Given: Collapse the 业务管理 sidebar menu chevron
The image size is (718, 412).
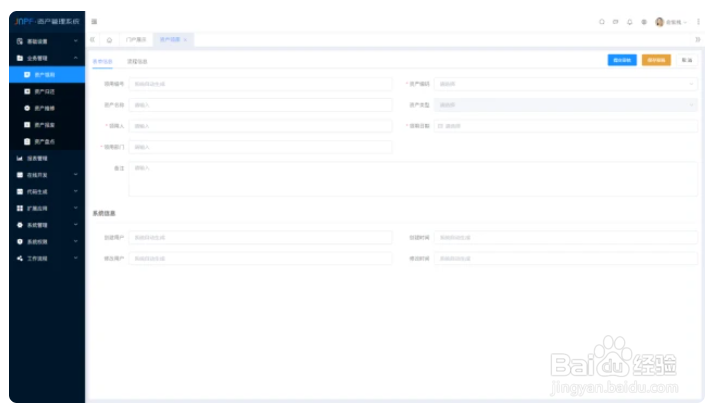Looking at the screenshot, I should tap(76, 58).
